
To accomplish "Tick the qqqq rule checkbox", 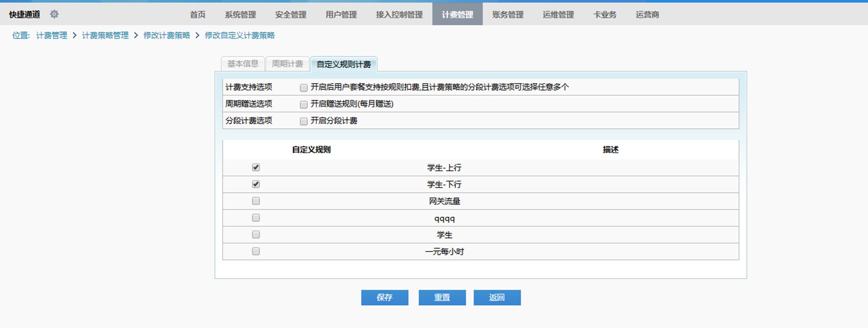I will (256, 218).
